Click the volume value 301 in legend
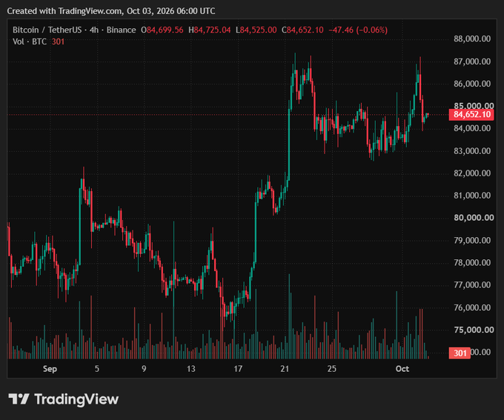This screenshot has width=504, height=420. pos(58,41)
